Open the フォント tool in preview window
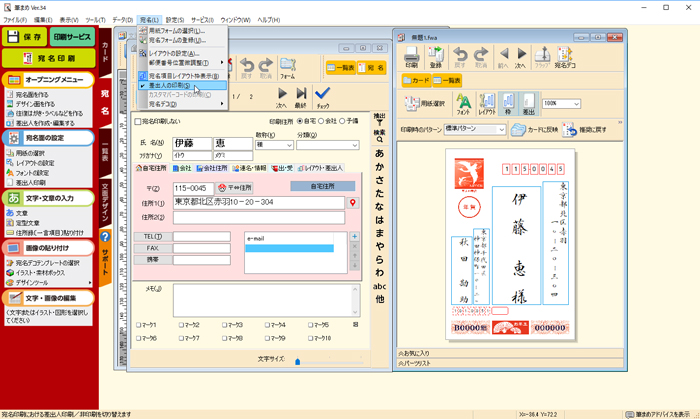Screen dimensions: 700x419 tap(463, 104)
